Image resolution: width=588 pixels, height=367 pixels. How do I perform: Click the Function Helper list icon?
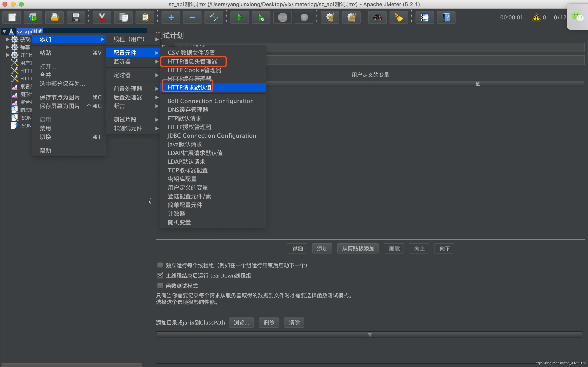[x=425, y=18]
